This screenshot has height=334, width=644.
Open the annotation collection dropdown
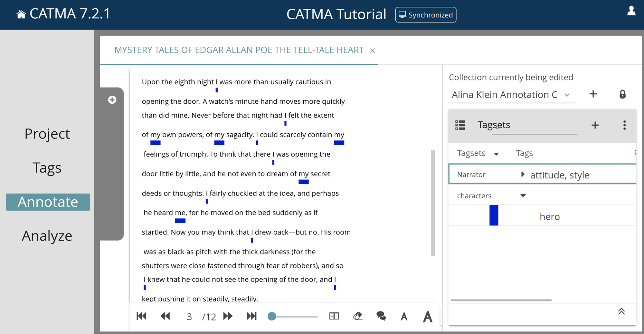tap(512, 95)
